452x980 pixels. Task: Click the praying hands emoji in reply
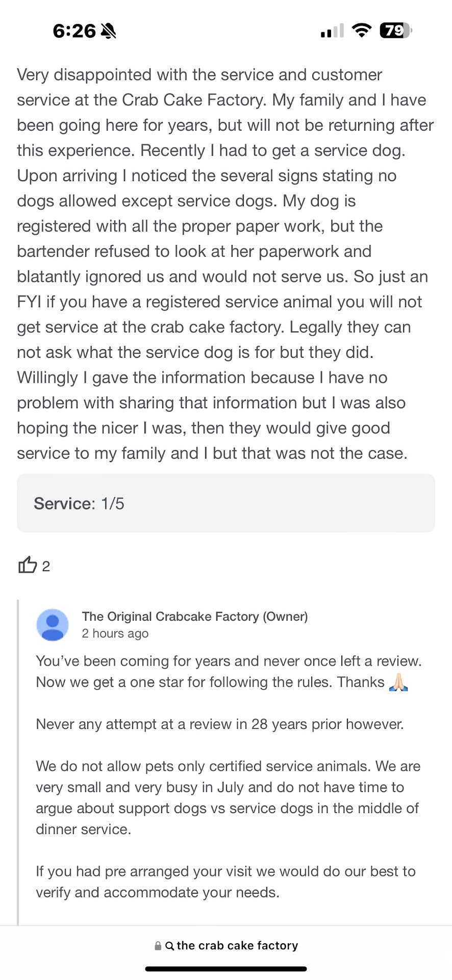[x=398, y=682]
